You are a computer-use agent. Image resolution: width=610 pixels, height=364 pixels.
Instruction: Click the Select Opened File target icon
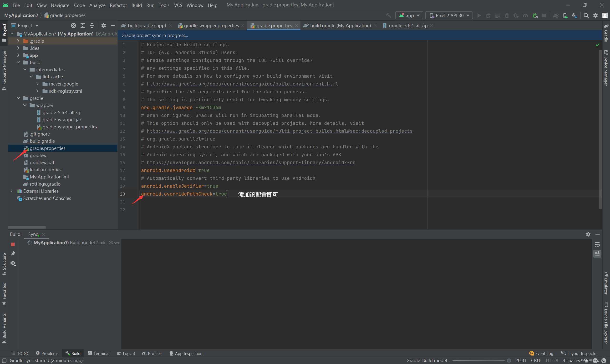point(73,25)
